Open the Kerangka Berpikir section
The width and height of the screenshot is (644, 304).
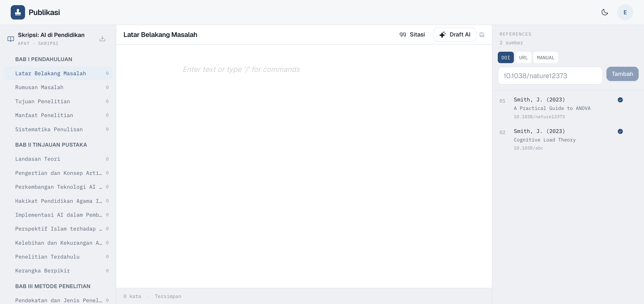click(x=58, y=271)
